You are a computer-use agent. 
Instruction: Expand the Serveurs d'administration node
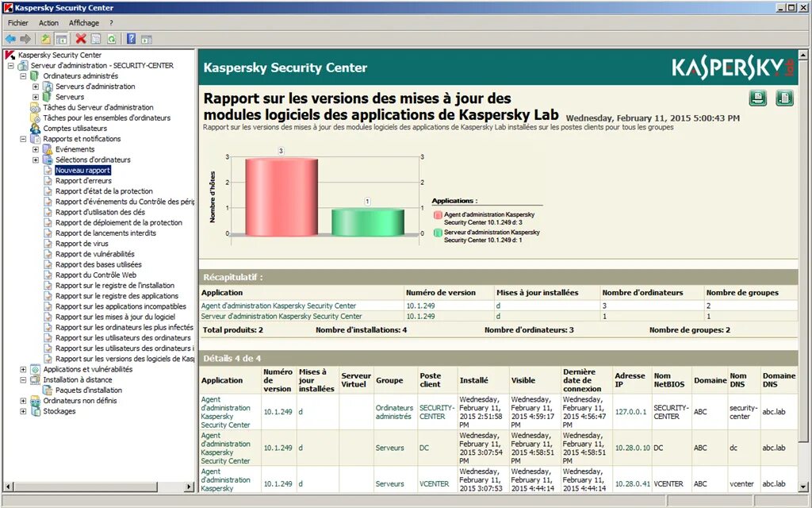(x=35, y=87)
